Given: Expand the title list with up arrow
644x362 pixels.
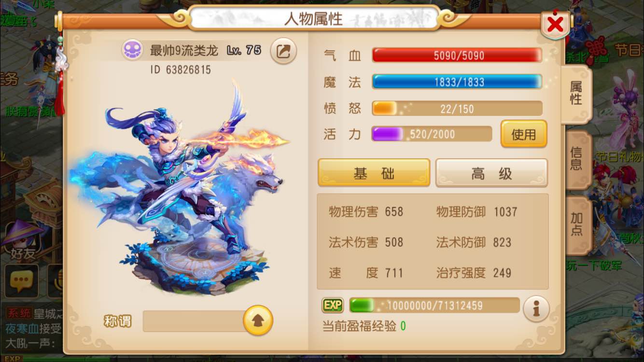Looking at the screenshot, I should [x=258, y=320].
